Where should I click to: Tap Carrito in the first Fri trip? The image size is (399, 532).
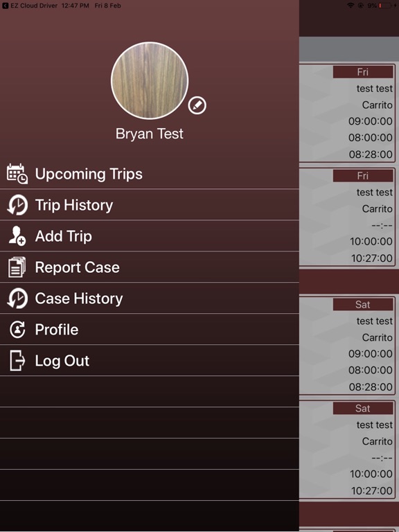[x=378, y=105]
